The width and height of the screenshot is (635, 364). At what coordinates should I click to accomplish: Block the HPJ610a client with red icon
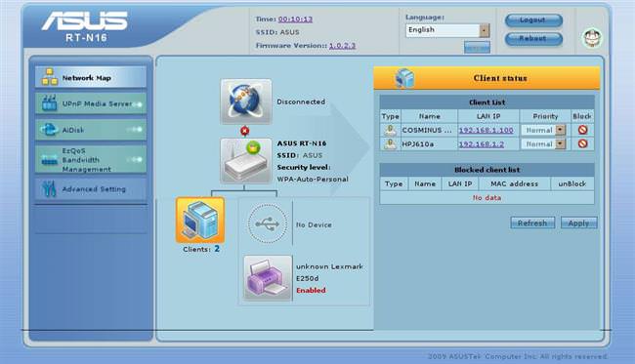click(x=582, y=143)
